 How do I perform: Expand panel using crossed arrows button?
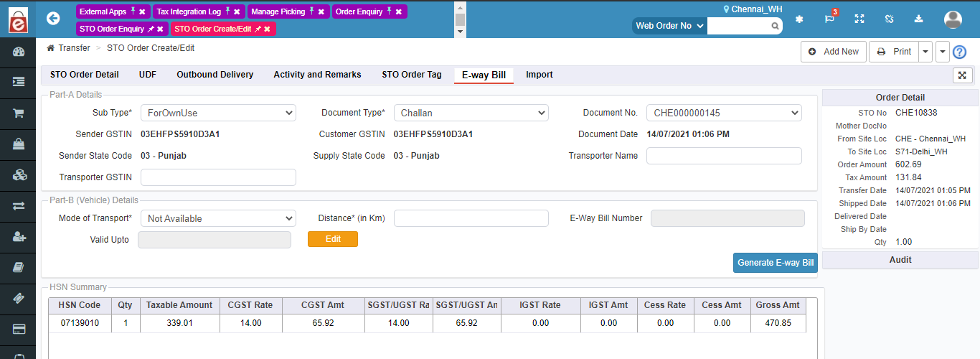click(x=962, y=75)
